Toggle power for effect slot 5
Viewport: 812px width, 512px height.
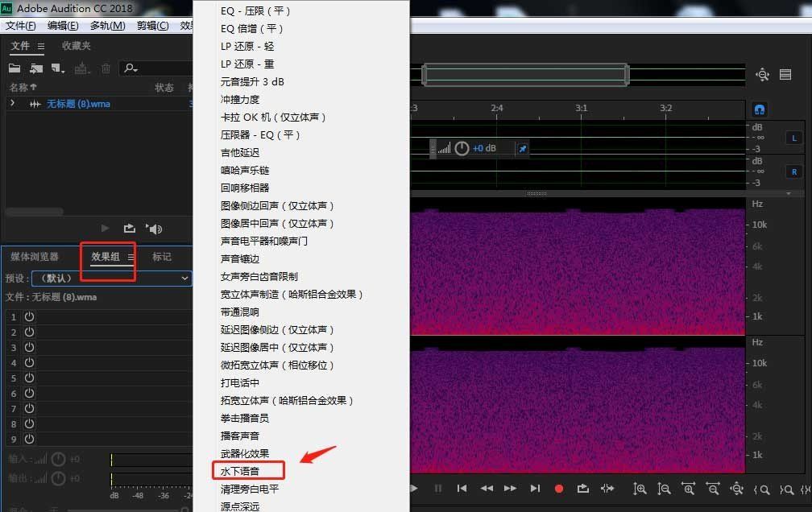(x=30, y=378)
